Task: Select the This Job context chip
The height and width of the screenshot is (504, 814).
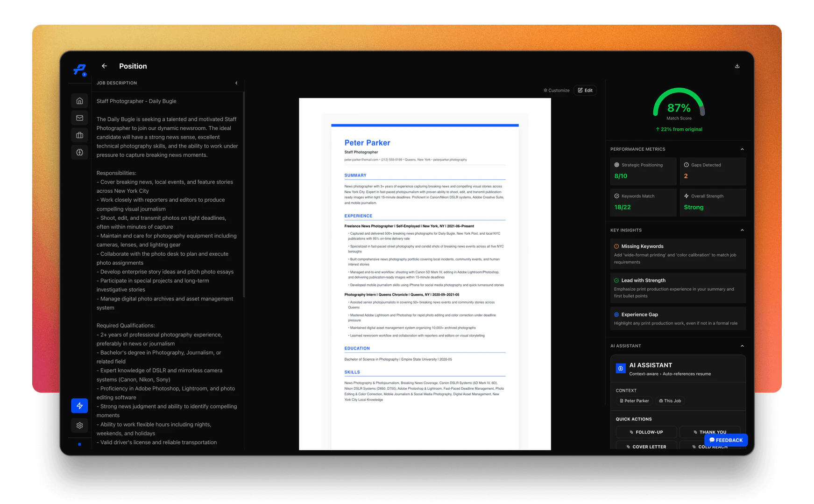Action: click(670, 400)
